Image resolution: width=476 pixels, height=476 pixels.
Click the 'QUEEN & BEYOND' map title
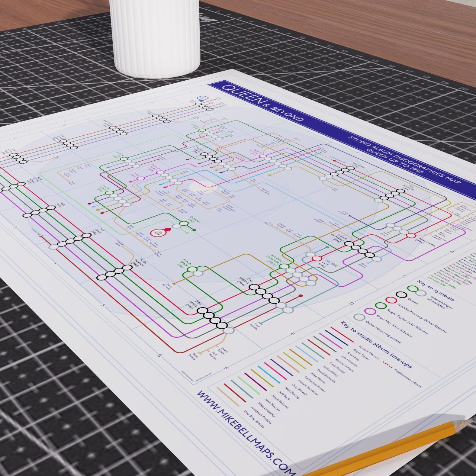tap(262, 103)
